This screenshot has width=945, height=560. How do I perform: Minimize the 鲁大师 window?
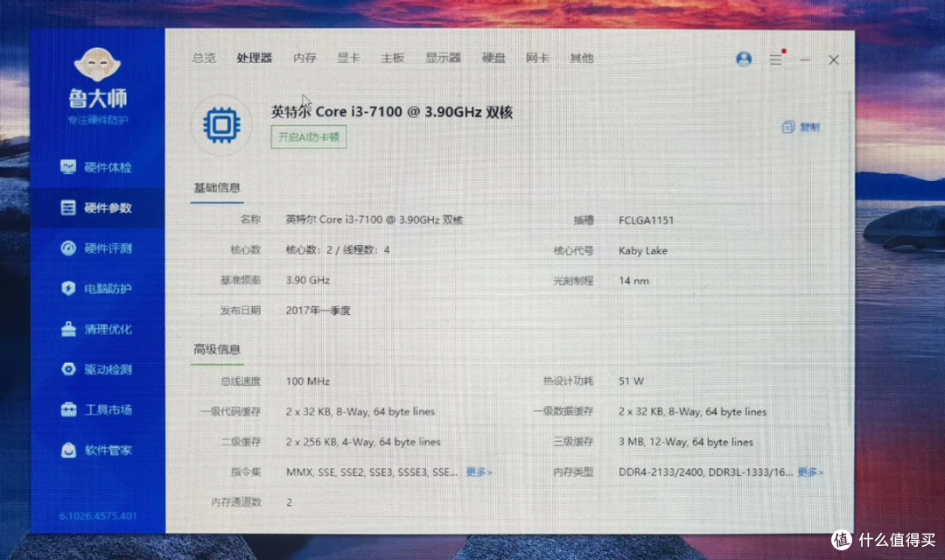pyautogui.click(x=805, y=59)
